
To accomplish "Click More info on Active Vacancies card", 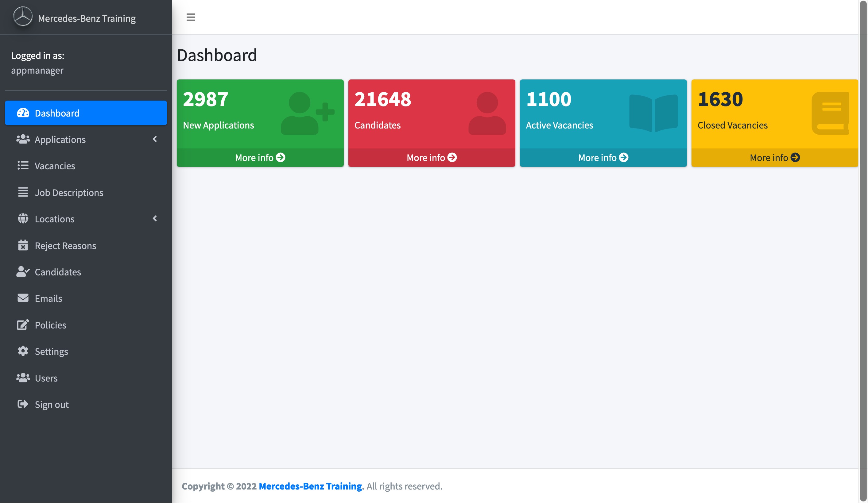I will (603, 158).
